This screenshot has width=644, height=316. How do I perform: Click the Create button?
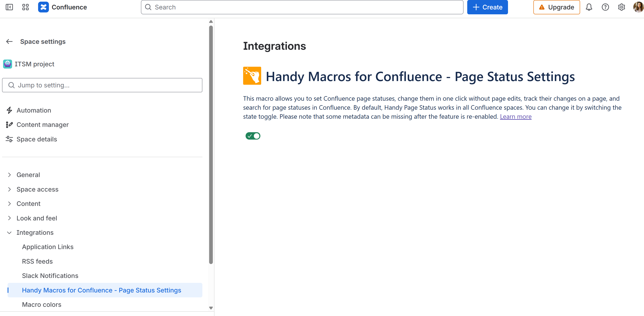click(487, 7)
